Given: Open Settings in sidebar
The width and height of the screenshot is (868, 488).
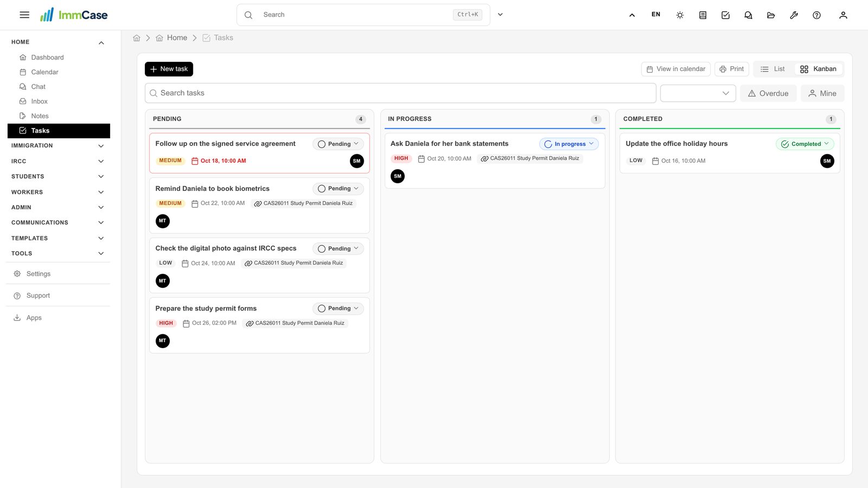Looking at the screenshot, I should point(58,274).
